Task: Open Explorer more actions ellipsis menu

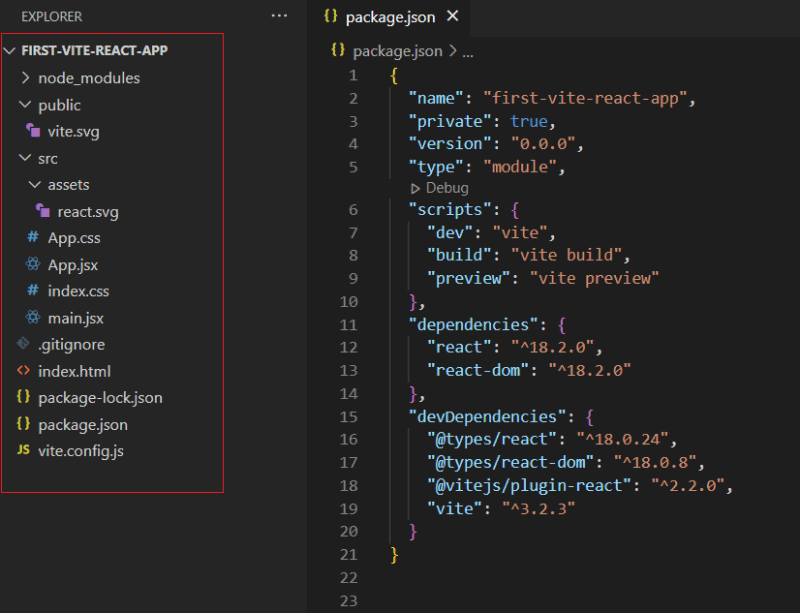Action: (279, 16)
